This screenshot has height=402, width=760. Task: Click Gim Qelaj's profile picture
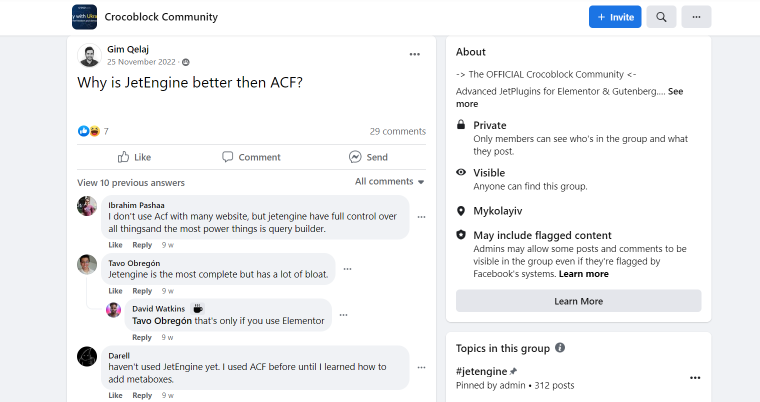89,55
